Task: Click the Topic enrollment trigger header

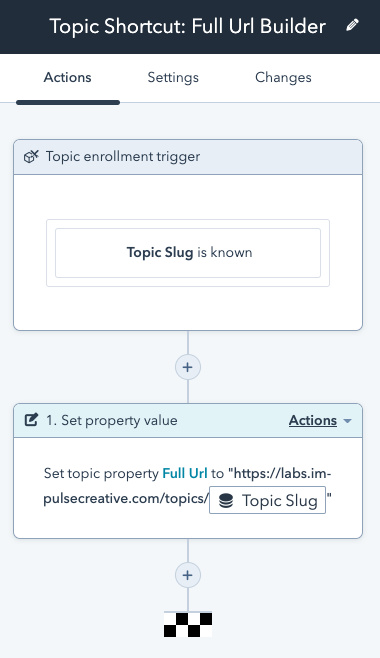Action: (188, 157)
